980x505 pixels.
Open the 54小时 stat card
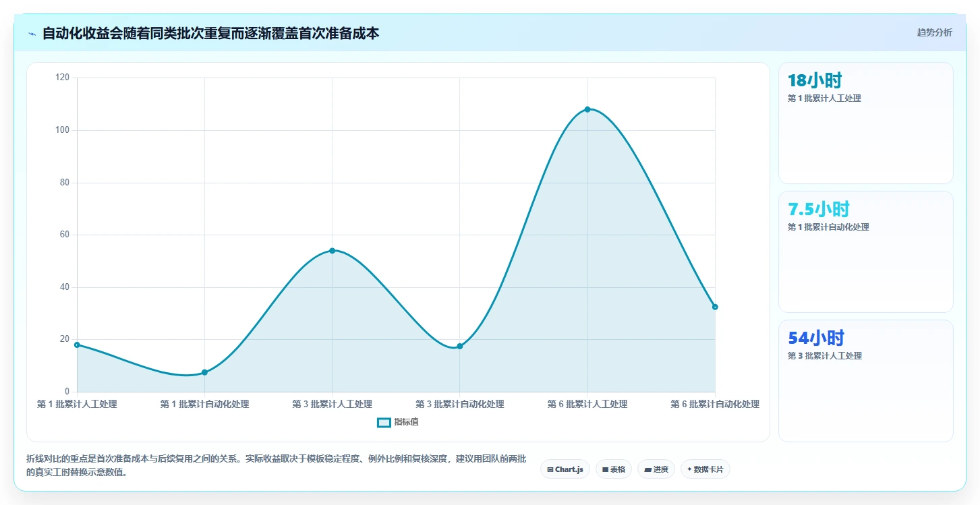866,380
